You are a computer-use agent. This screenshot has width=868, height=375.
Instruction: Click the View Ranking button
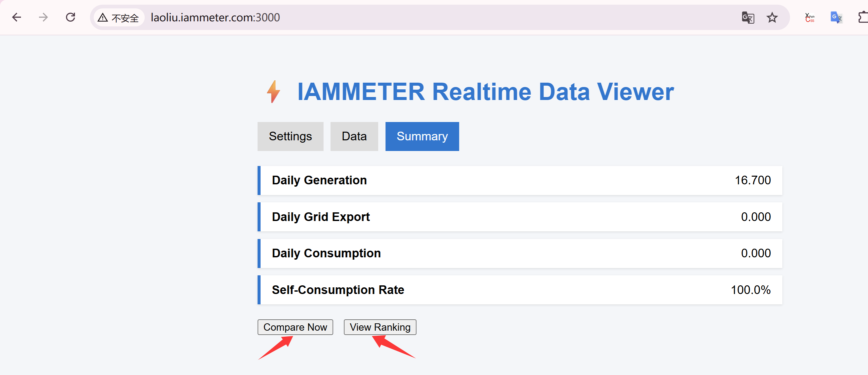(x=380, y=327)
